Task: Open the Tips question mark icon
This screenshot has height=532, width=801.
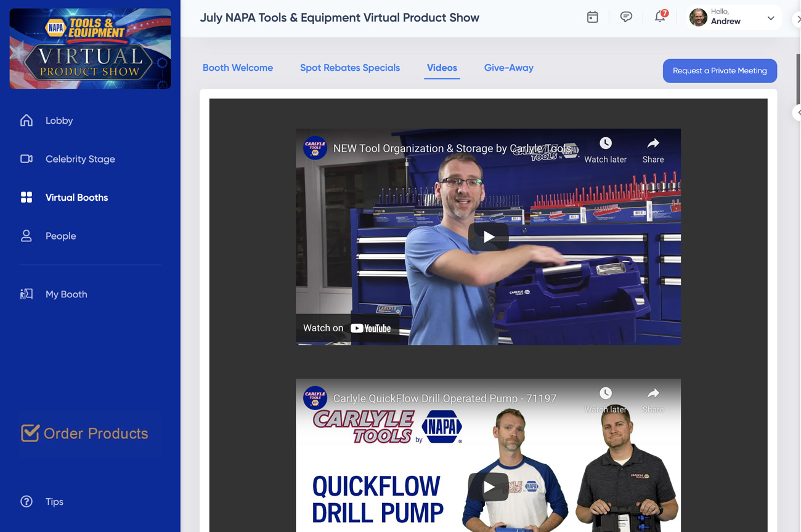Action: (26, 502)
